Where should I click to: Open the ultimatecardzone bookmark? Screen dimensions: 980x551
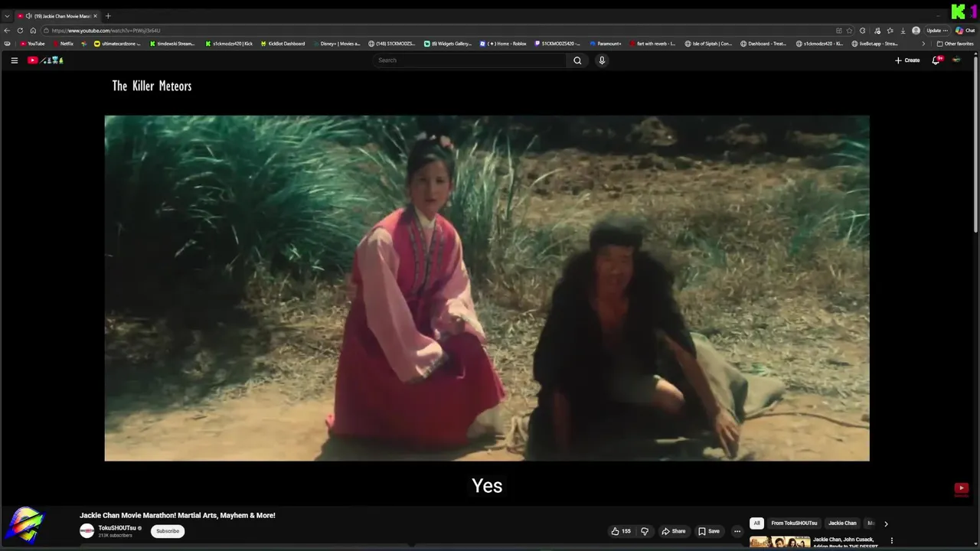coord(117,44)
